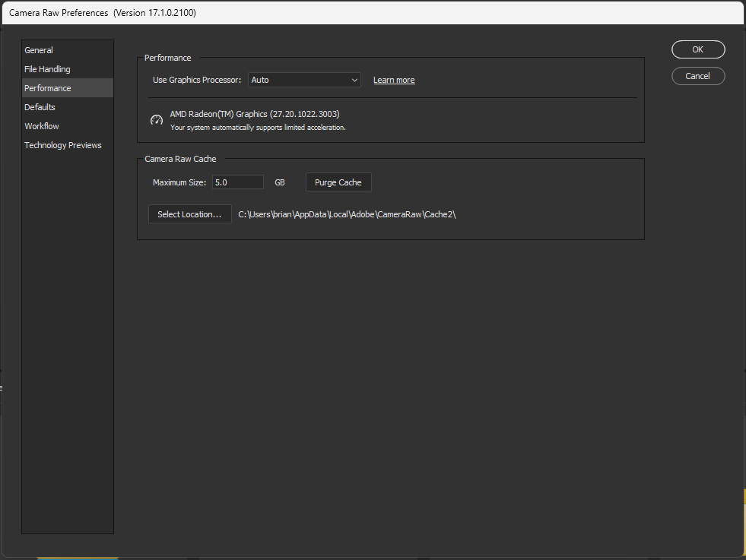Viewport: 746px width, 560px height.
Task: Cancel the Camera Raw Preferences dialog
Action: pyautogui.click(x=698, y=76)
